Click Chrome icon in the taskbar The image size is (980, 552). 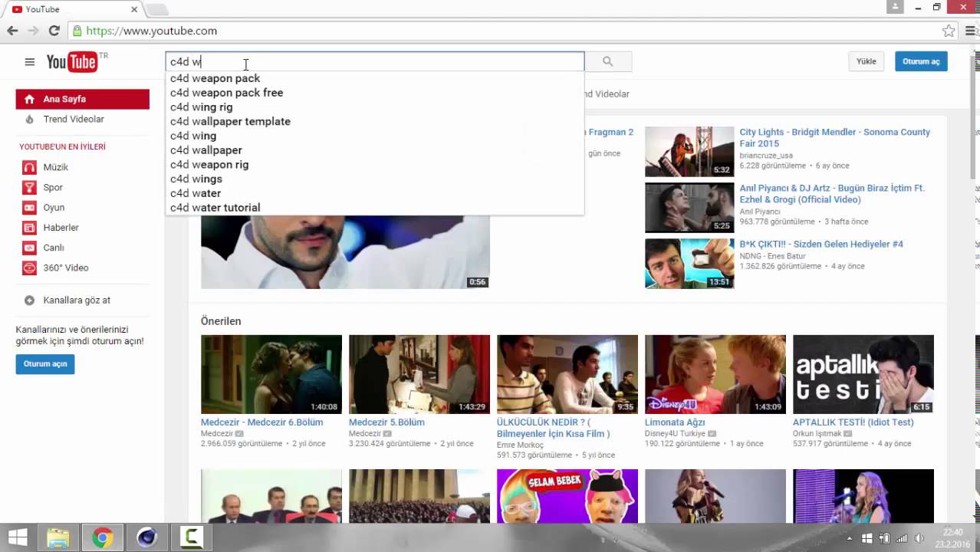(x=102, y=538)
